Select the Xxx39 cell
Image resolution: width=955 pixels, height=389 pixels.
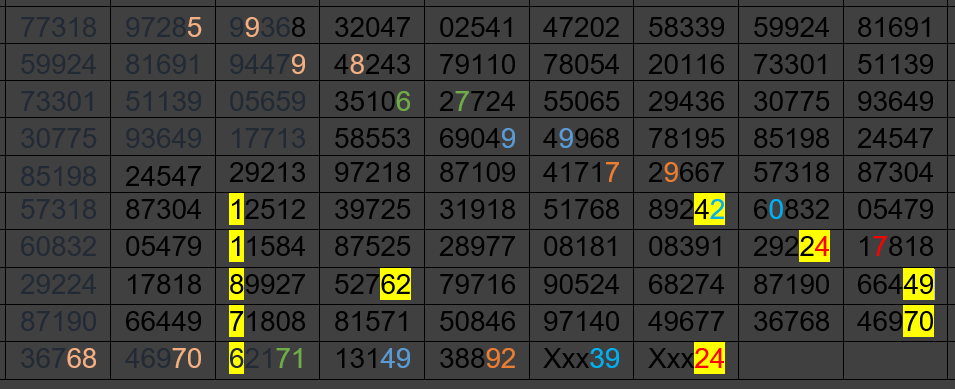pos(582,360)
